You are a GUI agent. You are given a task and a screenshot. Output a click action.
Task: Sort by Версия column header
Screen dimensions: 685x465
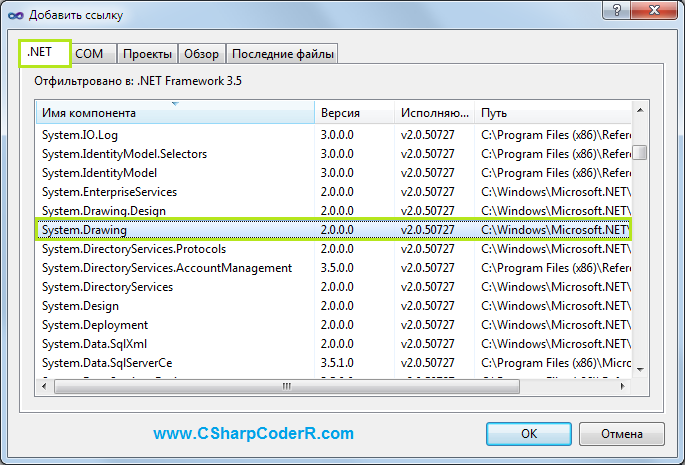354,113
